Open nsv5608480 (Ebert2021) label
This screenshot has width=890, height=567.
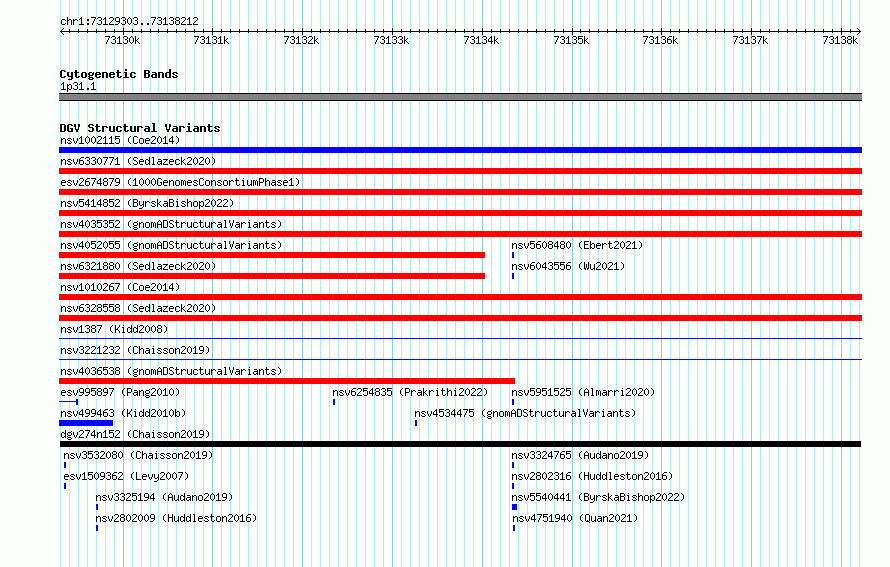coord(577,245)
